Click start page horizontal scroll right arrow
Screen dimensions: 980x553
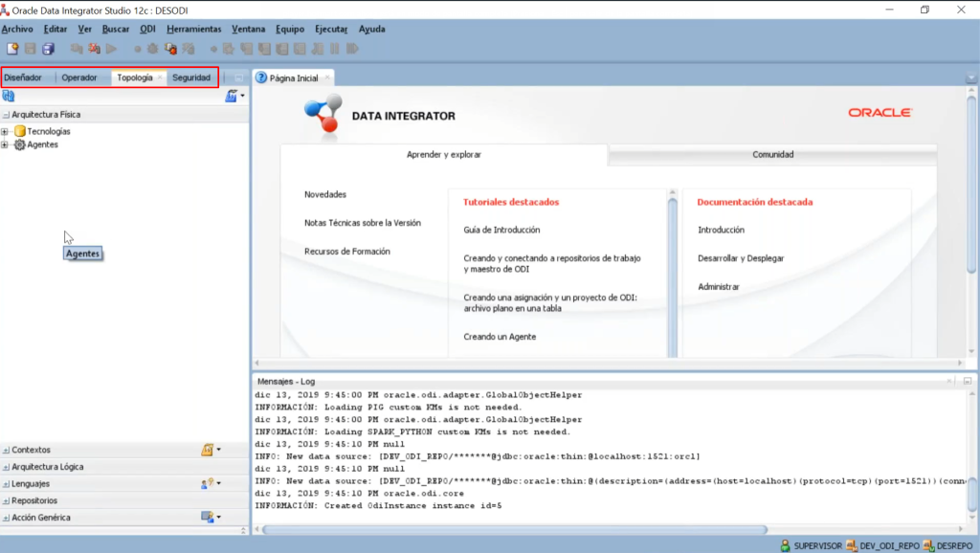(x=960, y=363)
